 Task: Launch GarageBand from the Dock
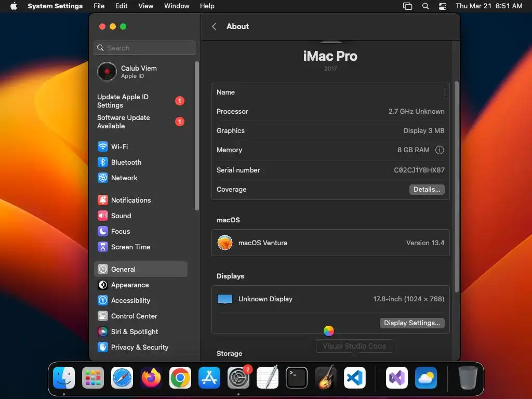(x=326, y=378)
